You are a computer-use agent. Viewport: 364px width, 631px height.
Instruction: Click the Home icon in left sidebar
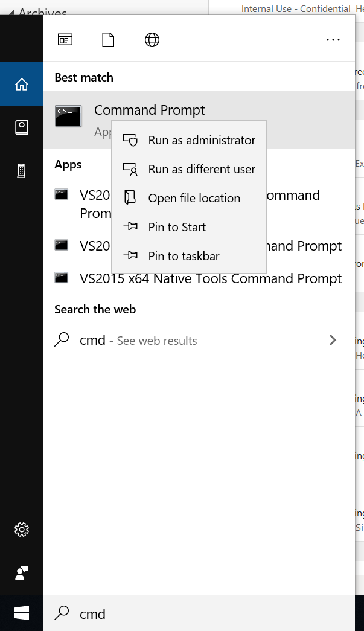pos(22,84)
